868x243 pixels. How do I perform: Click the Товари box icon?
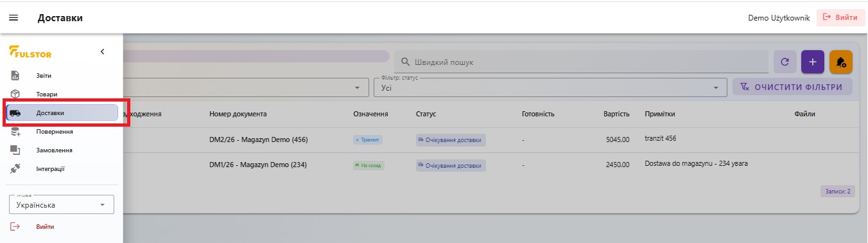15,94
